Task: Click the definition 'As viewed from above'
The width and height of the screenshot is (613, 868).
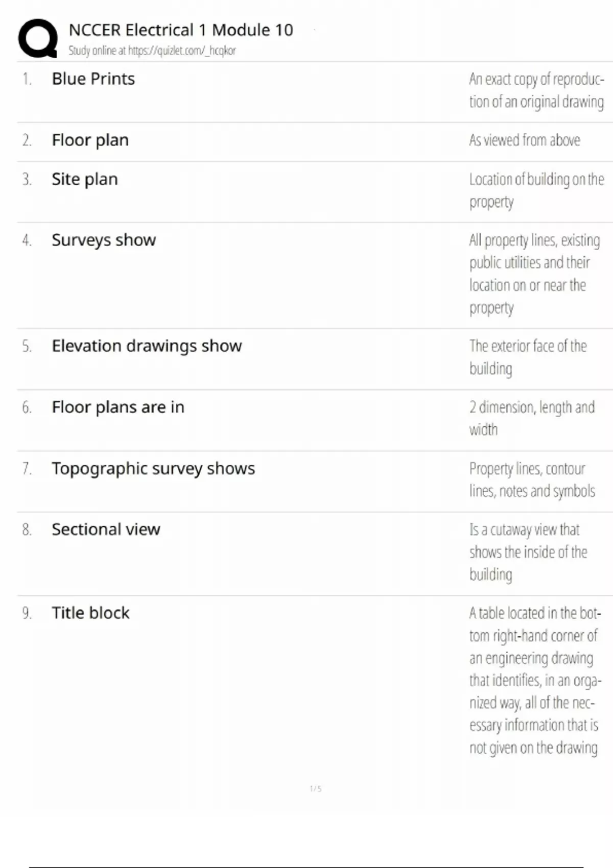Action: coord(525,140)
